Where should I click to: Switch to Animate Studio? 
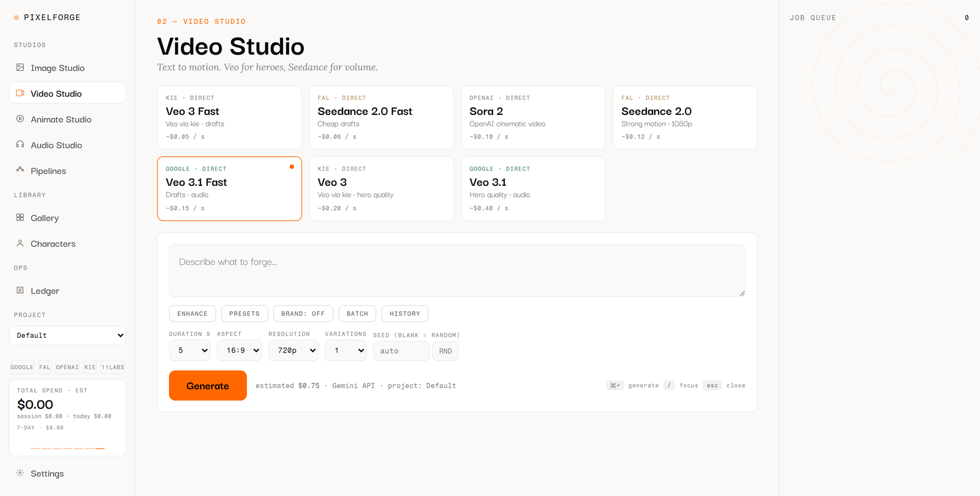pyautogui.click(x=67, y=119)
